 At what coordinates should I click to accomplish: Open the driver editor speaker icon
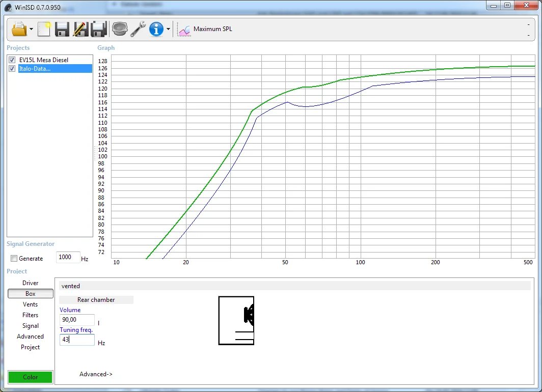[120, 29]
